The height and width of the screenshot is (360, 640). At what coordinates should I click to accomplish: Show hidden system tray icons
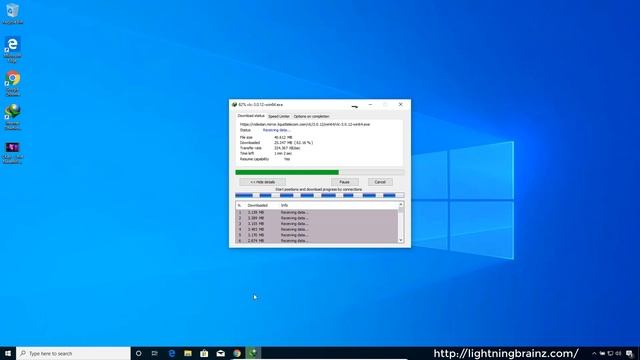pos(594,354)
